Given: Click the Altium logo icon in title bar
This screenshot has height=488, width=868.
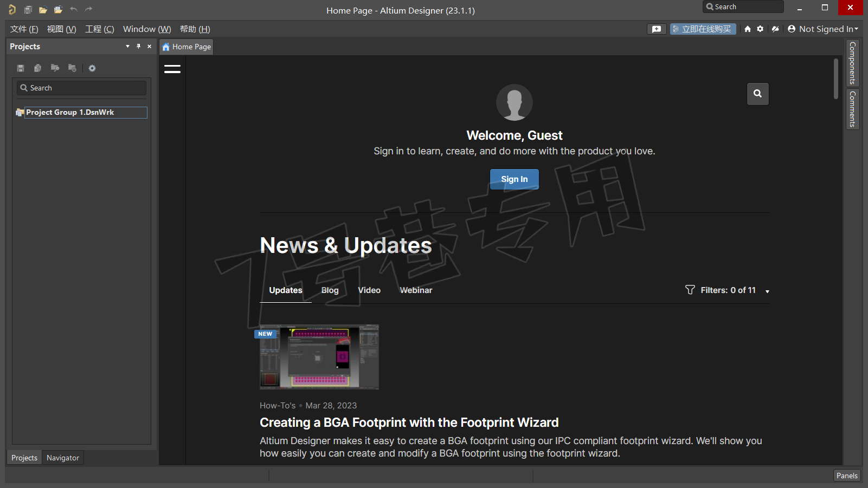Looking at the screenshot, I should 12,9.
